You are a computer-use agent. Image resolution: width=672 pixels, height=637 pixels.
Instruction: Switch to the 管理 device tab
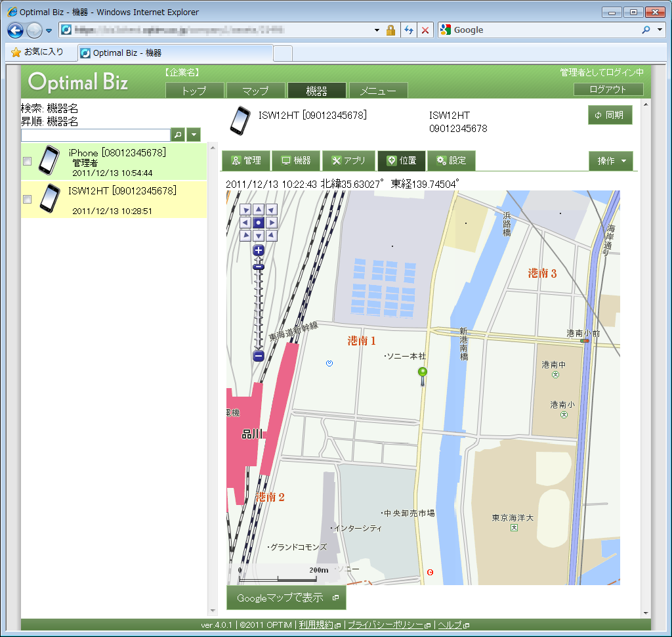(x=246, y=161)
